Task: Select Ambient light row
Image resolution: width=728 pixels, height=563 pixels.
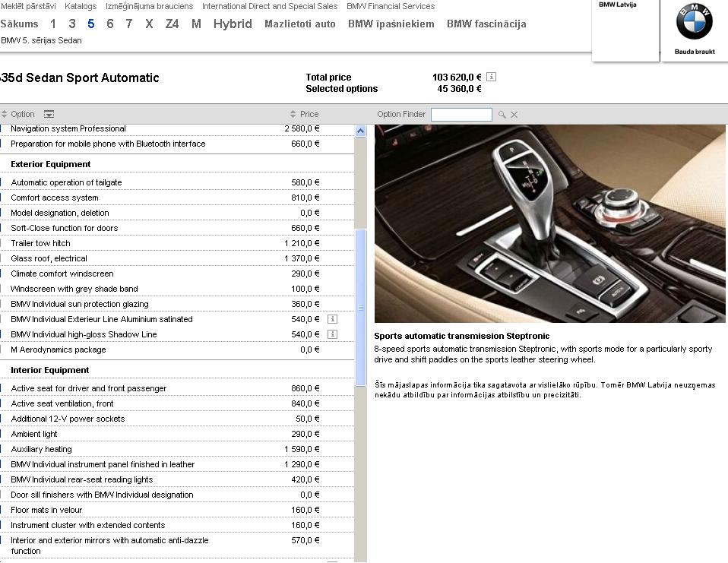Action: (177, 434)
